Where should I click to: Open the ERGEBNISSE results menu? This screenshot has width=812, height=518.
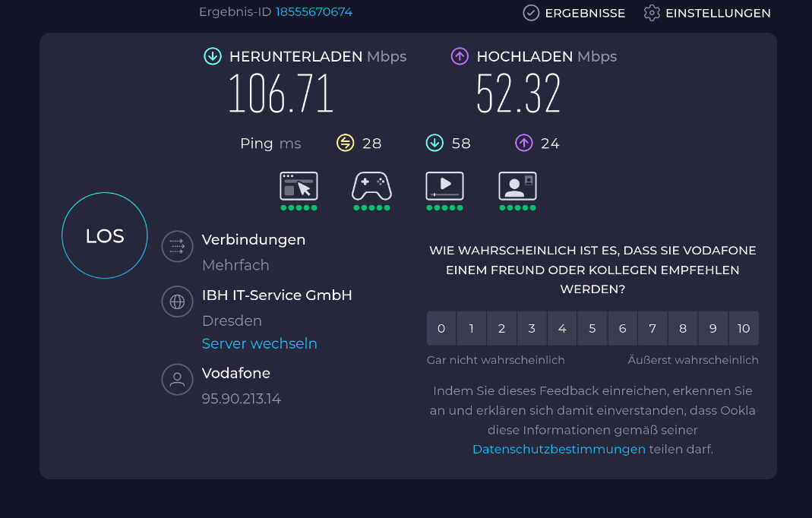pyautogui.click(x=574, y=13)
